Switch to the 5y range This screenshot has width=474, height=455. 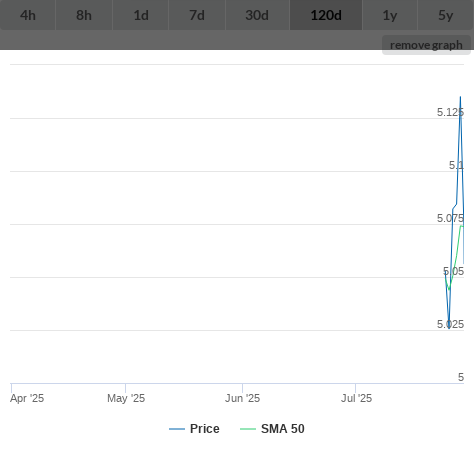(446, 15)
